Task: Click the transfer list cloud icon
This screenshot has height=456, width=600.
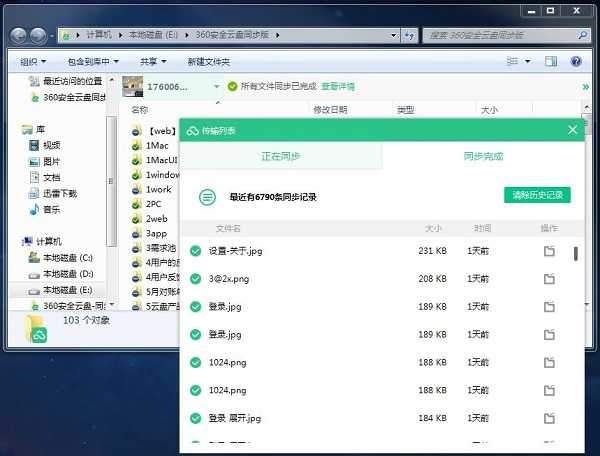Action: [192, 131]
